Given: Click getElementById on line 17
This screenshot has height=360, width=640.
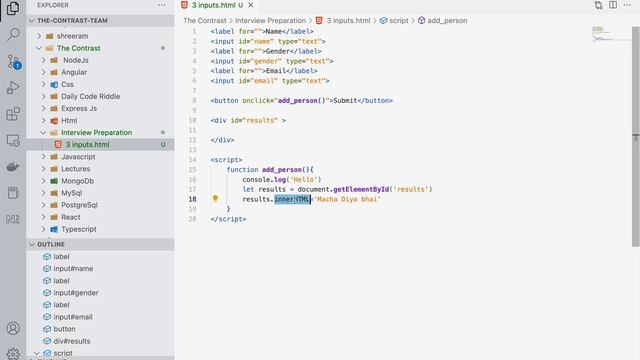Looking at the screenshot, I should pyautogui.click(x=361, y=189).
